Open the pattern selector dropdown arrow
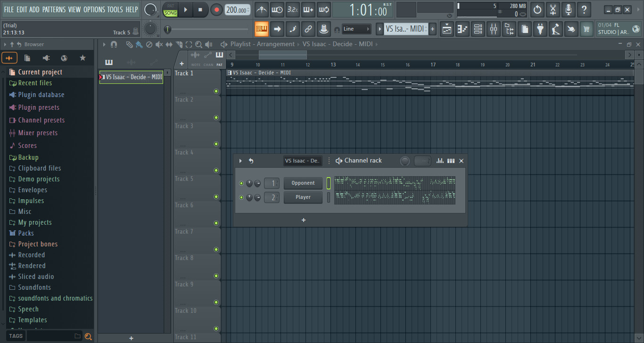644x343 pixels. pos(380,29)
